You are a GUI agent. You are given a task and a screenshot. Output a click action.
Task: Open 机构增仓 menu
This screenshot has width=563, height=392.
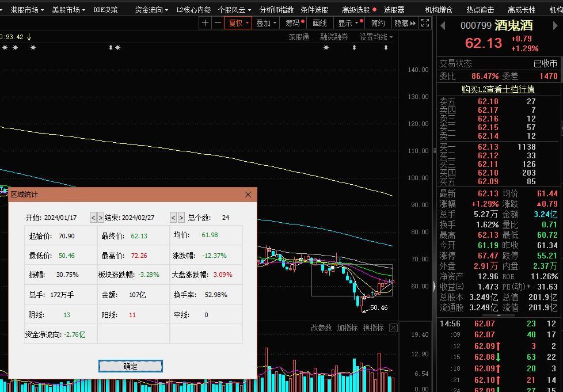click(x=439, y=10)
